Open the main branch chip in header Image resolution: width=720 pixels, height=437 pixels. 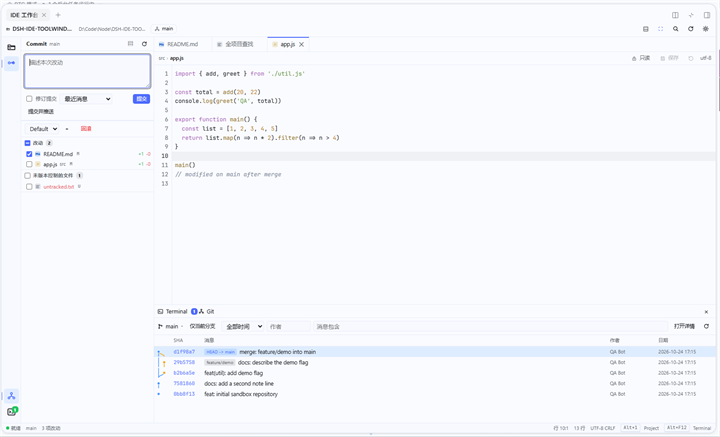(164, 29)
